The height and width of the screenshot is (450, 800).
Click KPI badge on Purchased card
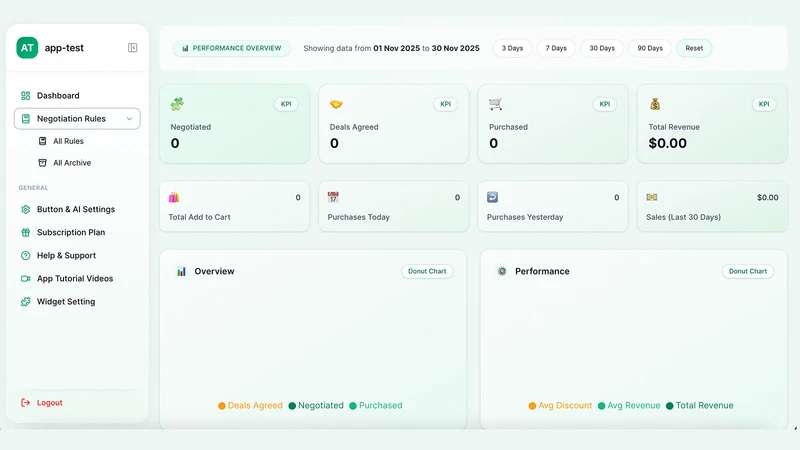(x=605, y=104)
